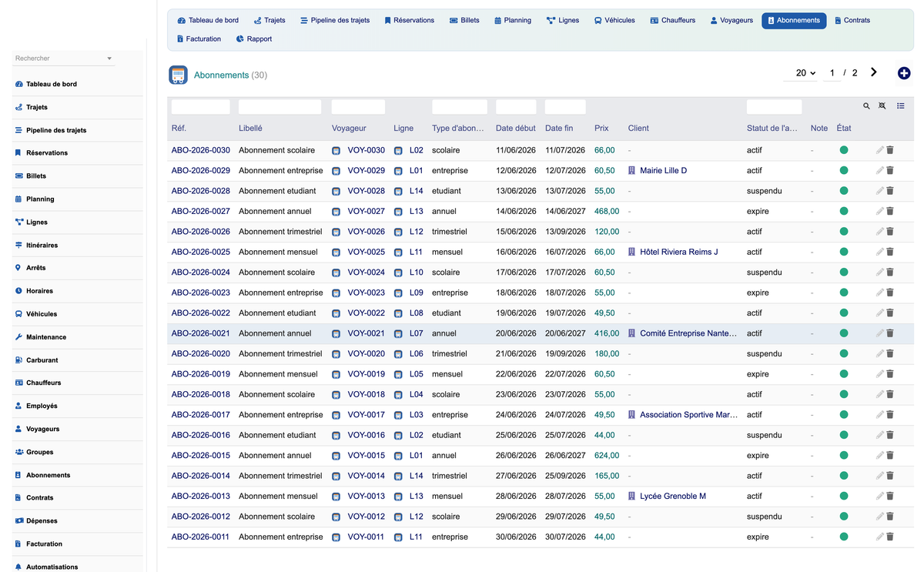Image resolution: width=924 pixels, height=572 pixels.
Task: Open client link Association Sportive Mar…
Action: [688, 415]
